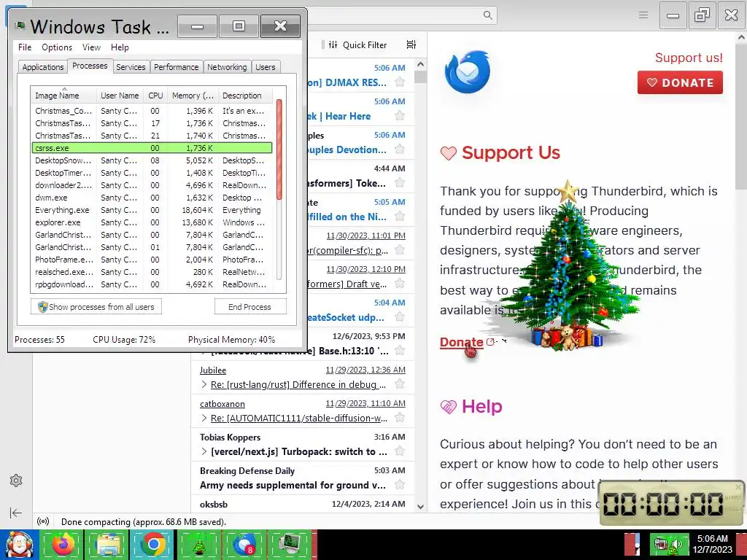Image resolution: width=747 pixels, height=560 pixels.
Task: Sort processes by Memory column header
Action: [x=193, y=96]
